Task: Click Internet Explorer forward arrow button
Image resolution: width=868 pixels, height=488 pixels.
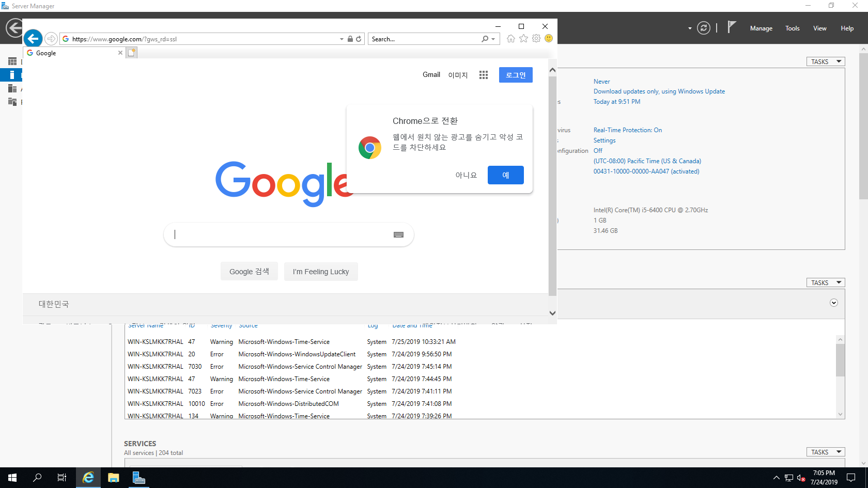Action: click(x=51, y=39)
